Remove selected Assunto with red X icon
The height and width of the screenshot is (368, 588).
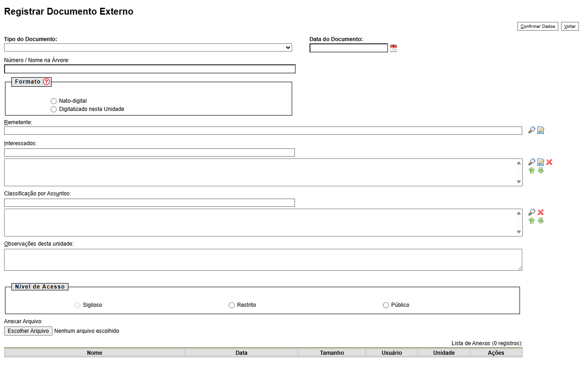pos(541,212)
